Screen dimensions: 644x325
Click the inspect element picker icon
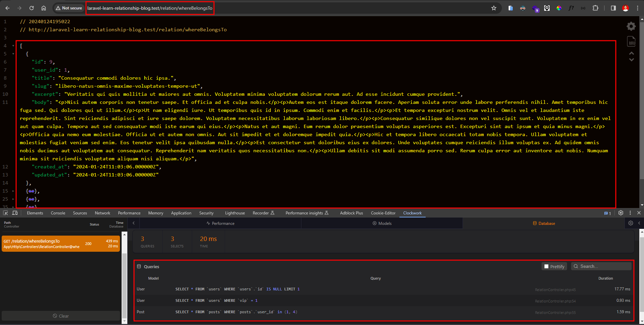tap(5, 213)
